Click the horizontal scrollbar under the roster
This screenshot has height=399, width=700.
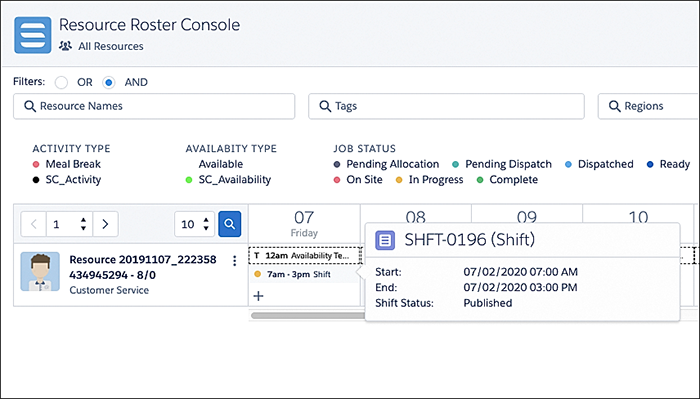(308, 316)
